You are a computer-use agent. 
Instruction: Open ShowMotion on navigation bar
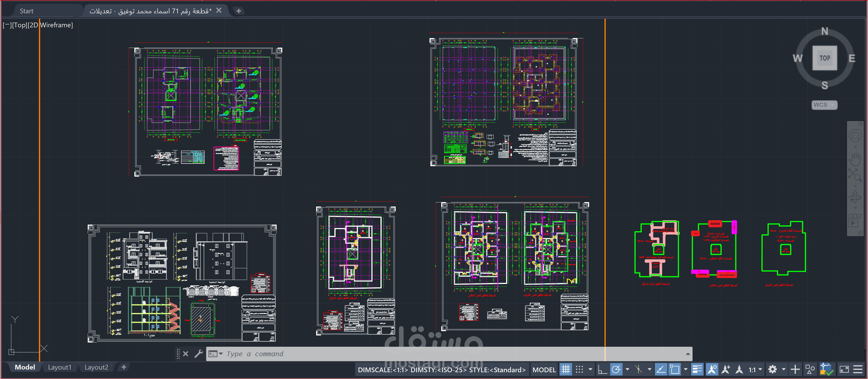[x=855, y=220]
